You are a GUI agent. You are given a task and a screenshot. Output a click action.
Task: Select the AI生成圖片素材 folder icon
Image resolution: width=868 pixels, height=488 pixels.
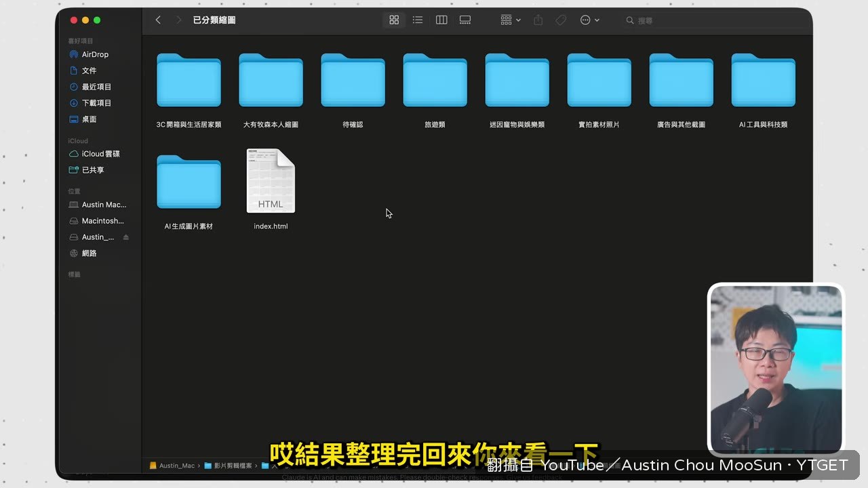(189, 182)
